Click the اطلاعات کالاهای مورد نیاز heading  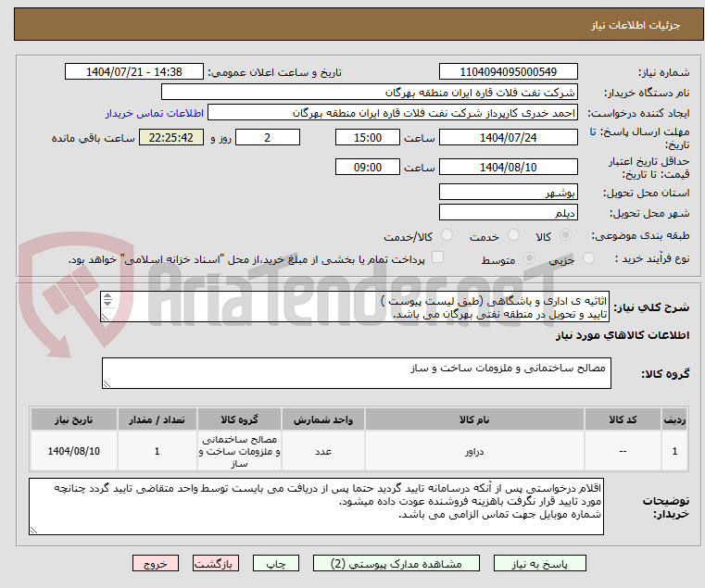(x=623, y=335)
